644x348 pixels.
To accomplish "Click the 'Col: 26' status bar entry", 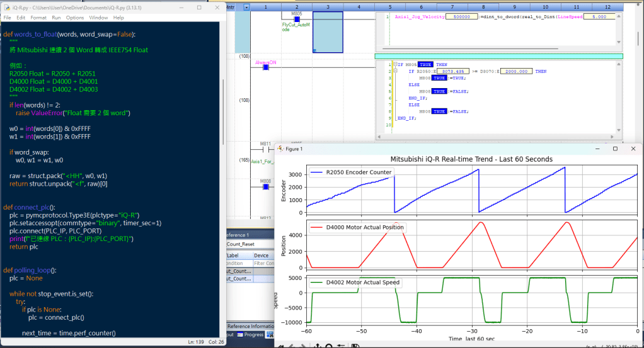I will click(216, 342).
